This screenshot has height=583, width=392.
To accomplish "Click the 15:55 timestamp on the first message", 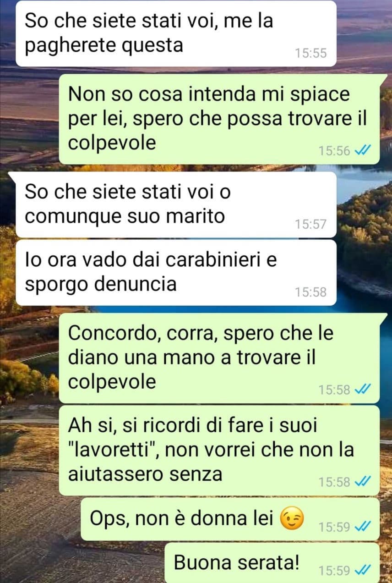I will coord(310,53).
